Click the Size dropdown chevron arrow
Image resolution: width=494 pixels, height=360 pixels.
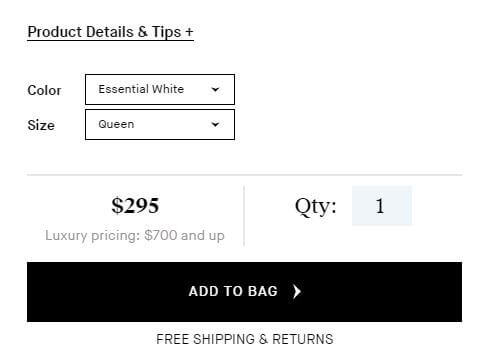[x=215, y=124]
